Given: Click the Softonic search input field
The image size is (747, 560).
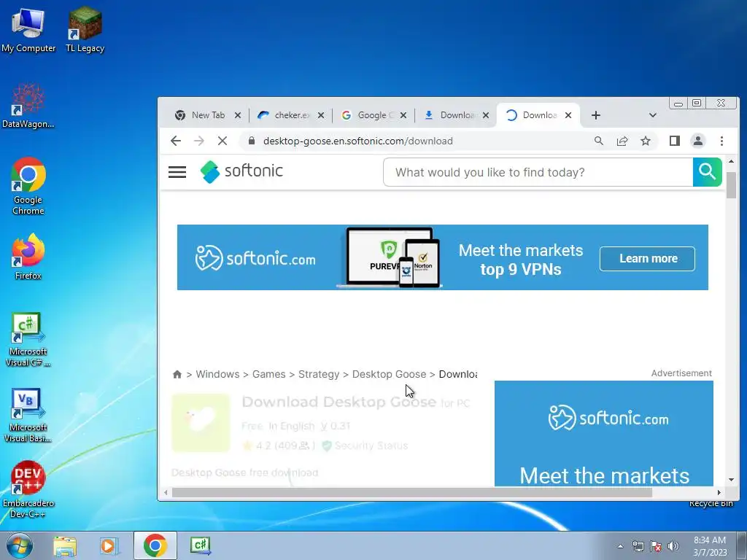Looking at the screenshot, I should pyautogui.click(x=538, y=172).
